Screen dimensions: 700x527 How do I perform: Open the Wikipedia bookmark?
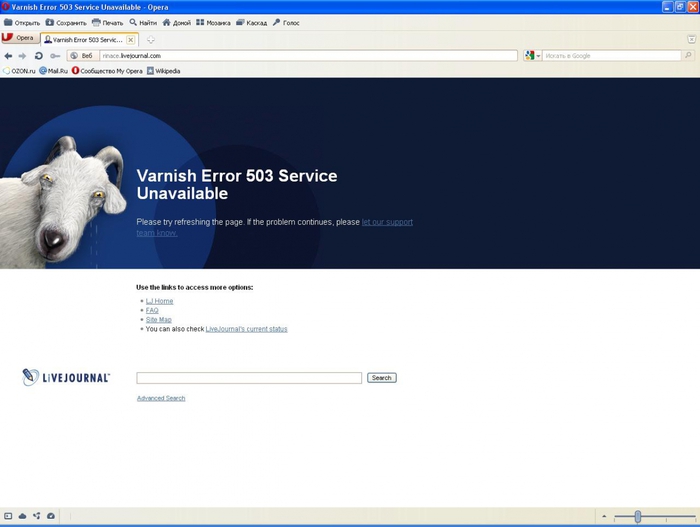pos(163,71)
